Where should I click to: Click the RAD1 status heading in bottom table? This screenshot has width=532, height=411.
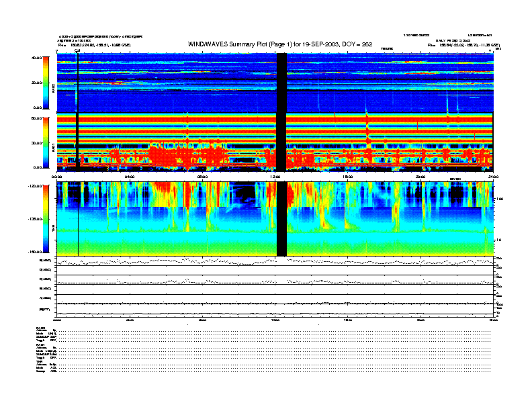coord(41,345)
